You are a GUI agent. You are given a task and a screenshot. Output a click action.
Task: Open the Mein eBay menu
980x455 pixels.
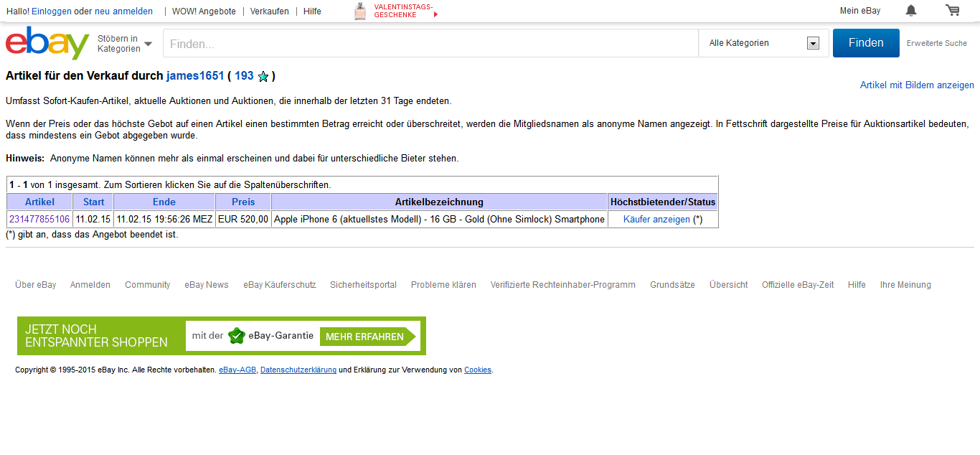(x=859, y=11)
